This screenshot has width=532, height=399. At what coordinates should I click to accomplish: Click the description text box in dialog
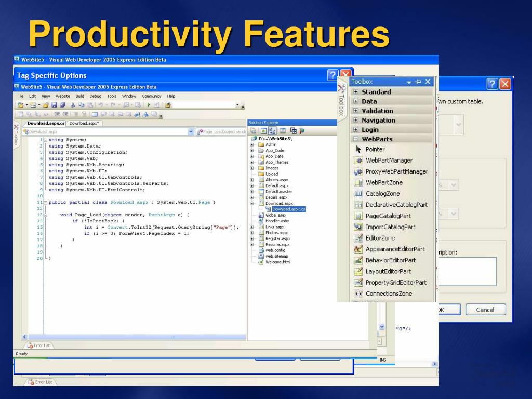(x=467, y=271)
